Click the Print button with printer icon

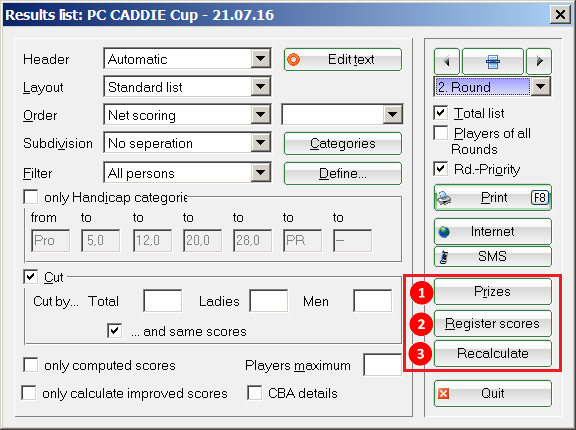point(493,198)
